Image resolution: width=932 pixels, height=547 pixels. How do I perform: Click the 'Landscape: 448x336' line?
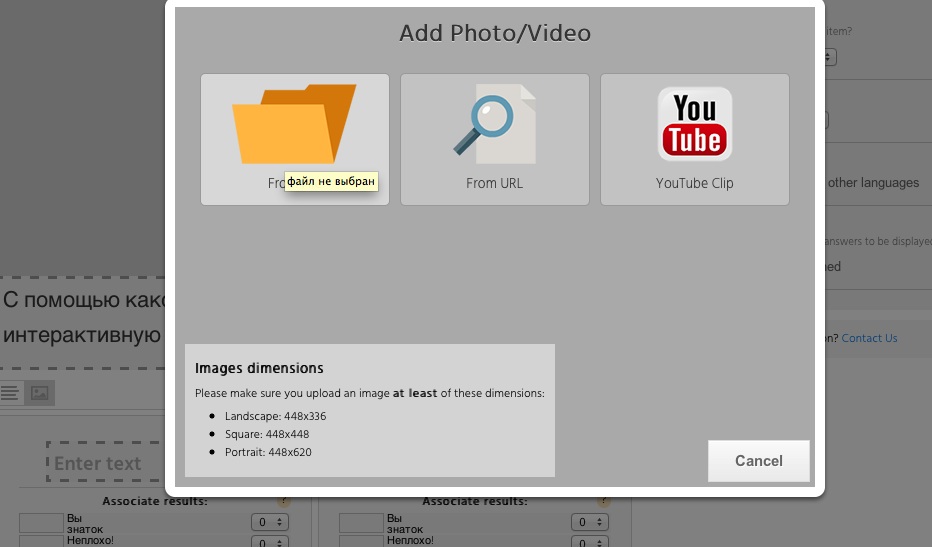[x=275, y=416]
